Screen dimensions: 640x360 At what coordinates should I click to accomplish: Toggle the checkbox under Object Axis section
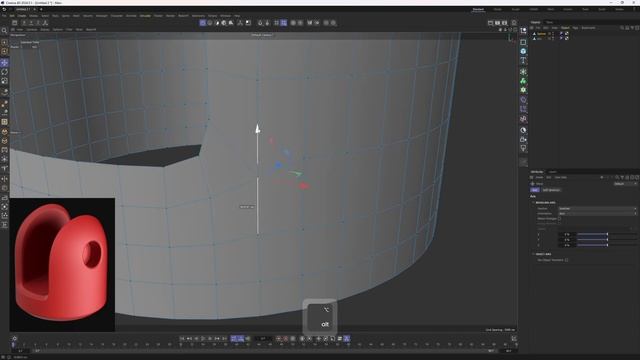coord(567,260)
